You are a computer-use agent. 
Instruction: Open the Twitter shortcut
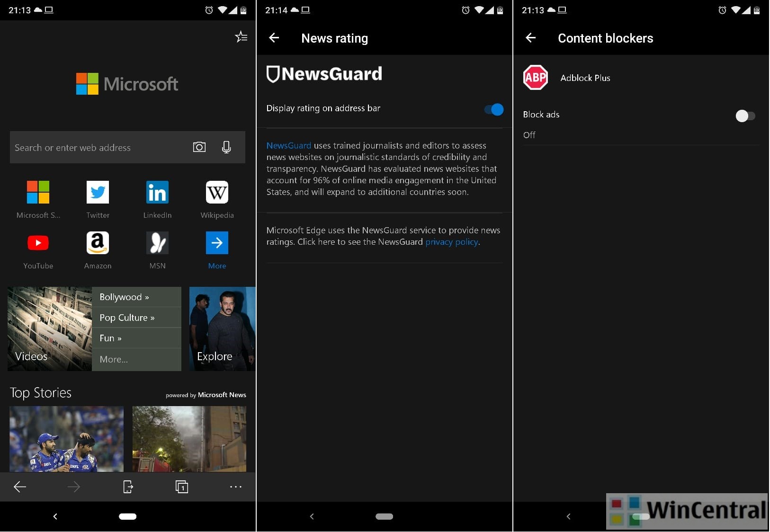[98, 193]
